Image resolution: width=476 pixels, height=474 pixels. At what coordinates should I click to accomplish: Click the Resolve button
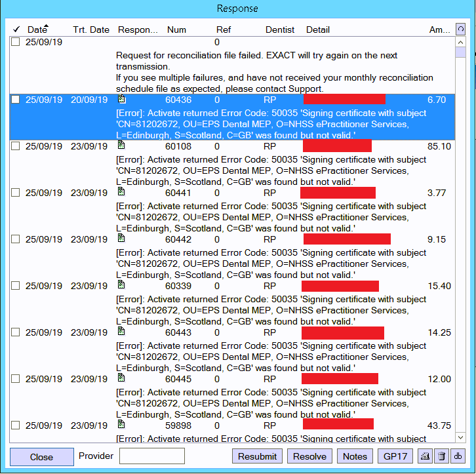click(309, 456)
